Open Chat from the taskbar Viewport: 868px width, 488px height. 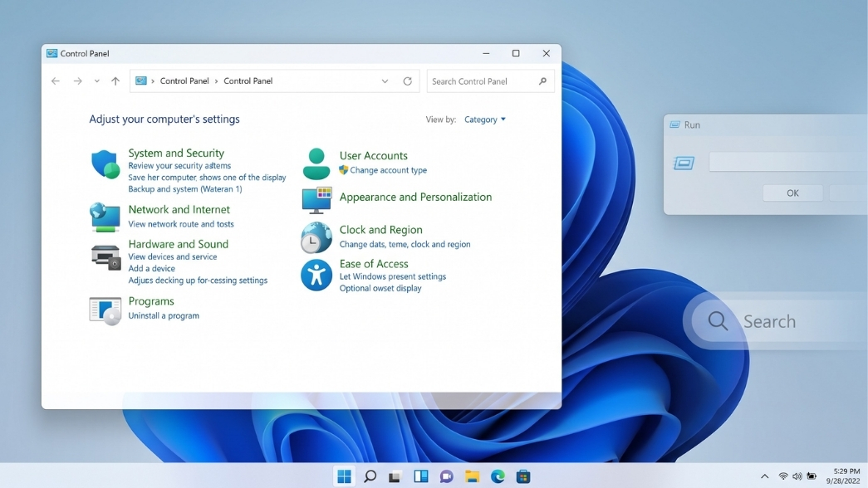(x=446, y=476)
